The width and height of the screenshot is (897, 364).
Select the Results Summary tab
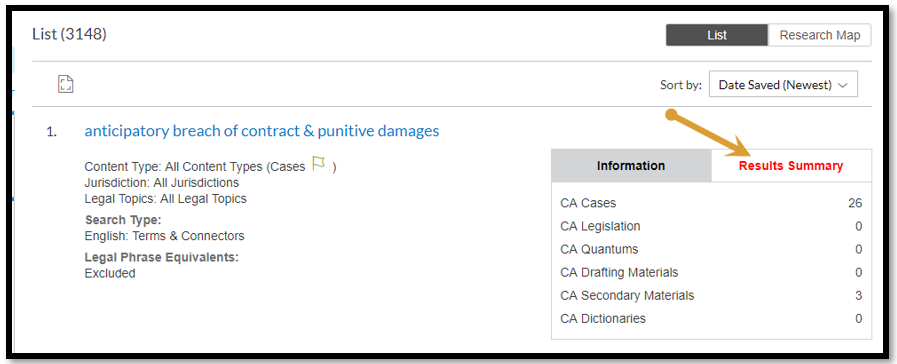click(x=791, y=166)
